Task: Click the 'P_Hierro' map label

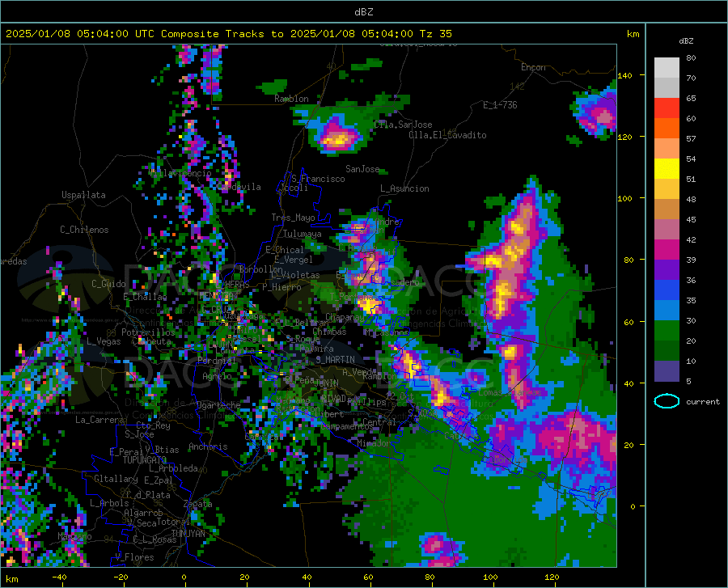Action: pos(281,287)
